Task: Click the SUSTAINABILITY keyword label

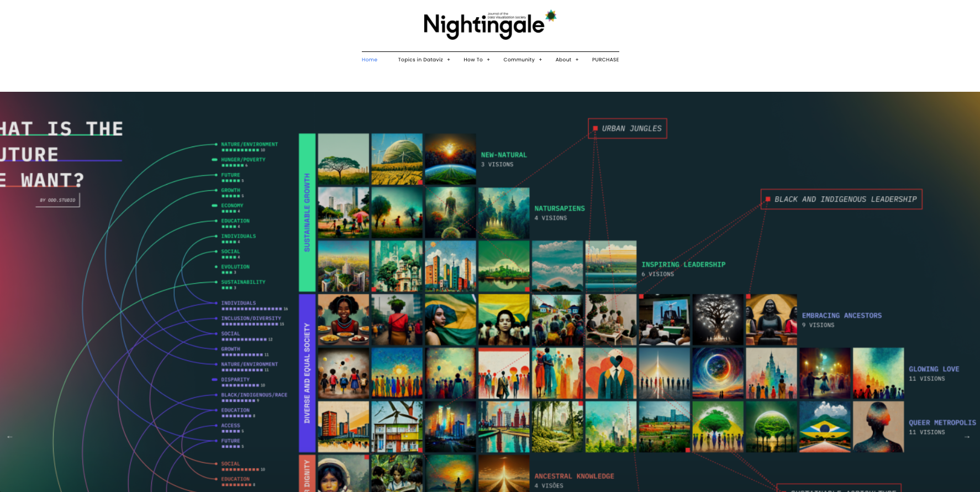Action: pyautogui.click(x=243, y=282)
